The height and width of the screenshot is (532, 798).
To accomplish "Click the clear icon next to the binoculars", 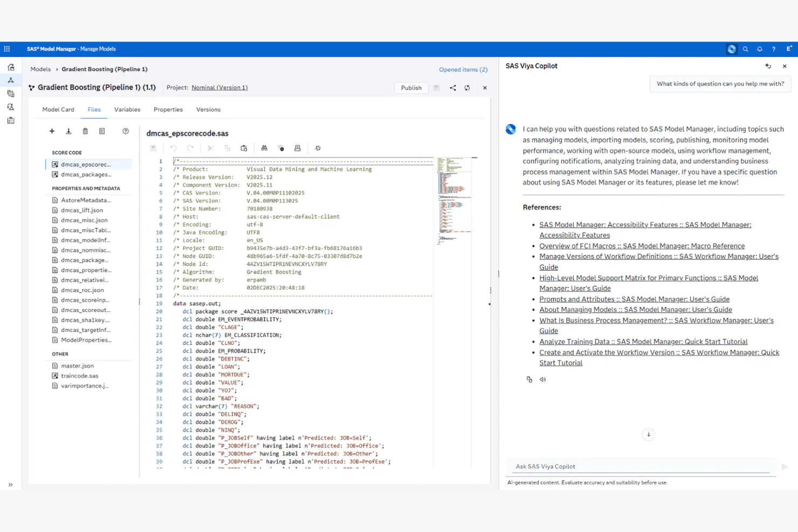I will [281, 148].
